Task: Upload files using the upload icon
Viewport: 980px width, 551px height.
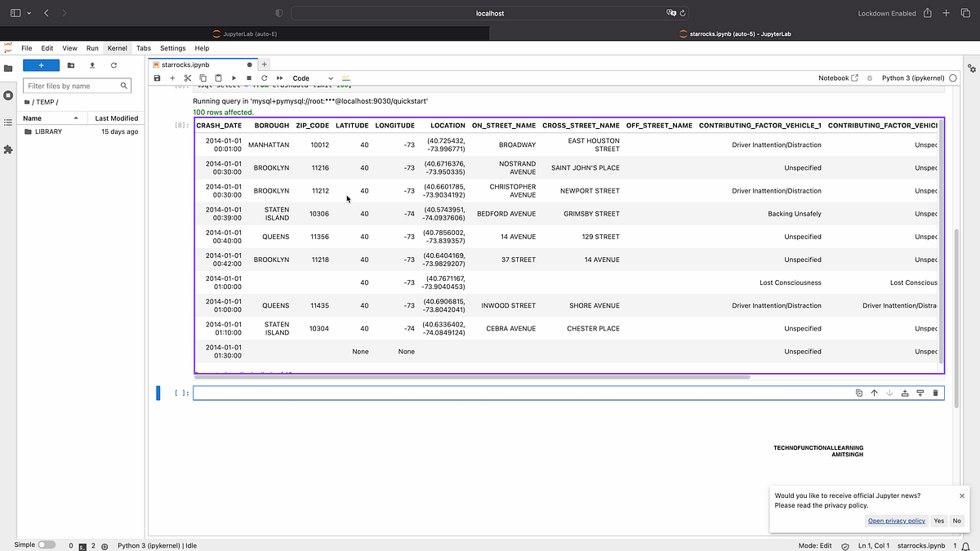Action: (x=91, y=64)
